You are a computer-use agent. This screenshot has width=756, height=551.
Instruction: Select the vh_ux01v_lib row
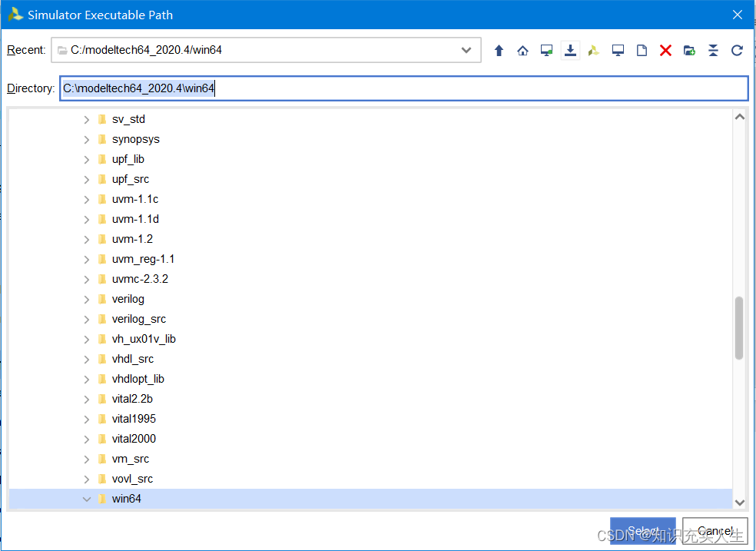370,340
